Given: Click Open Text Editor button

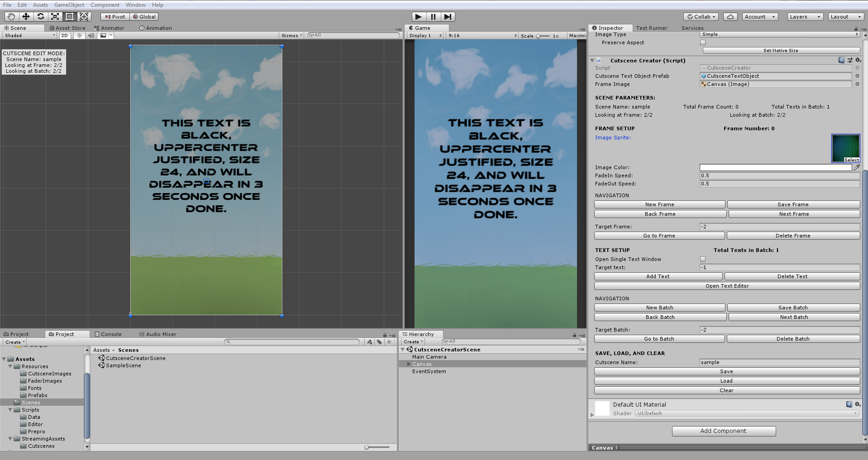Looking at the screenshot, I should click(x=727, y=286).
